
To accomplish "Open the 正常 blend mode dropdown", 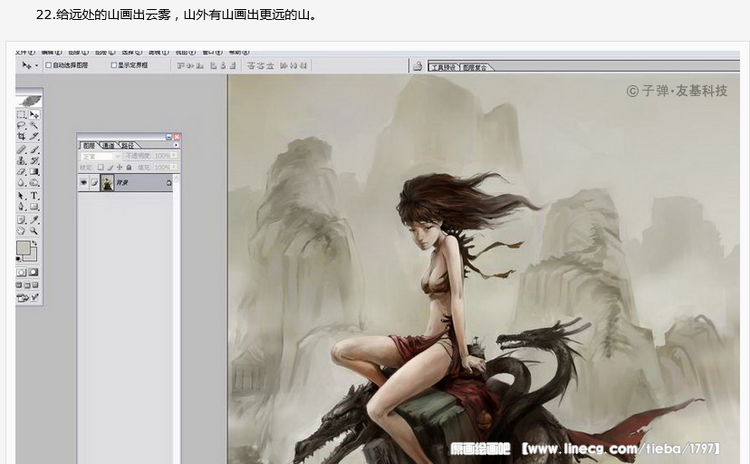I will (101, 156).
